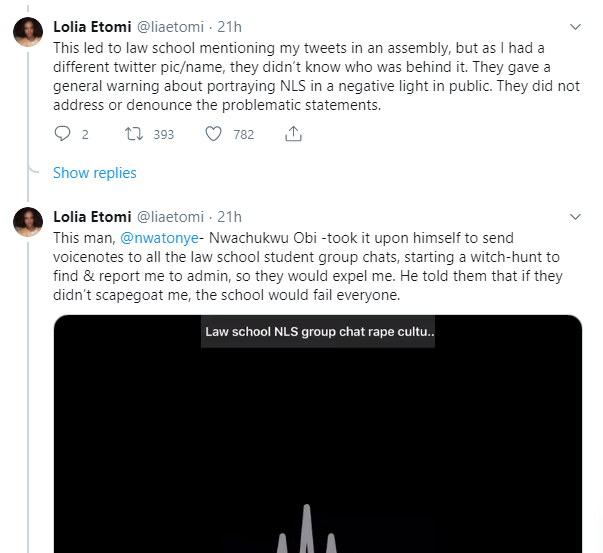Open Lolia Etomi avatar on second tweet
This screenshot has height=553, width=603.
(x=28, y=222)
